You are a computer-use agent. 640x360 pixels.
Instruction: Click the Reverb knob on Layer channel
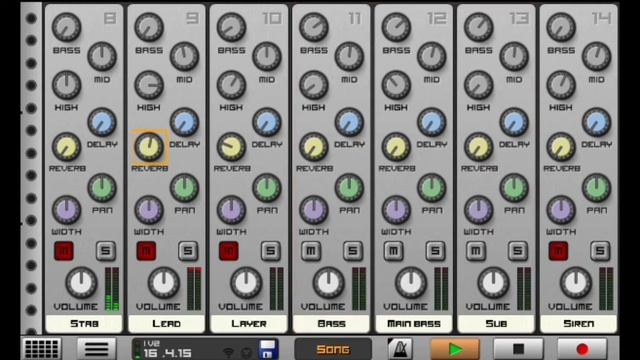point(231,147)
